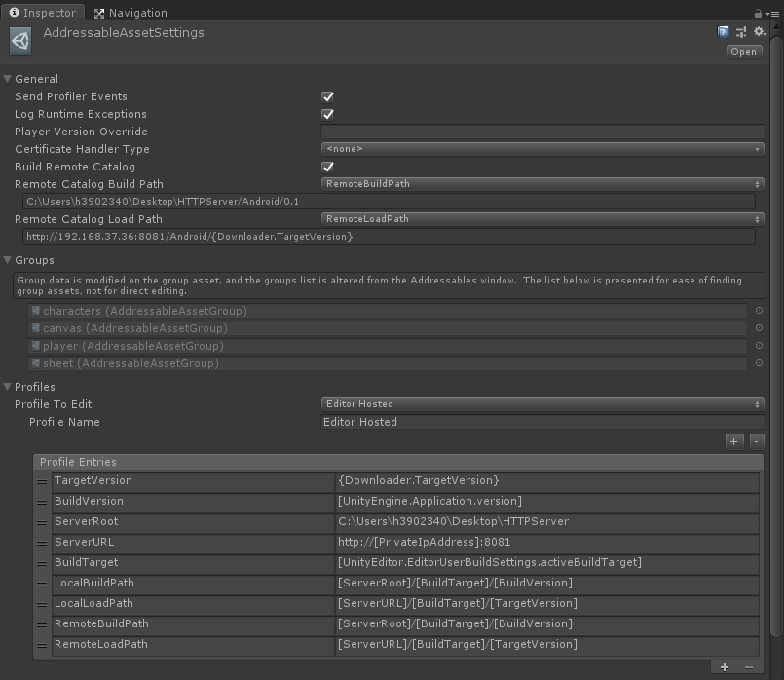The width and height of the screenshot is (784, 680).
Task: Click the TargetVersion value field
Action: pos(547,481)
